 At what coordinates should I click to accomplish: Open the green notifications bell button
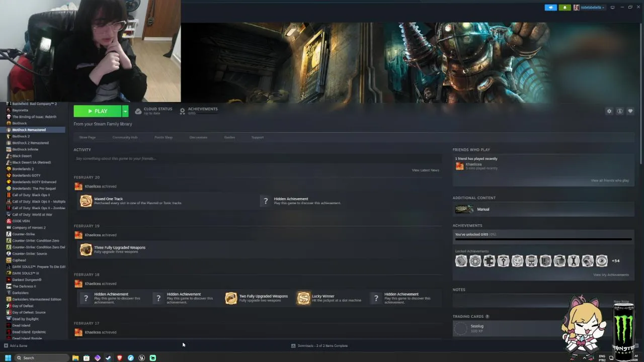pyautogui.click(x=565, y=8)
